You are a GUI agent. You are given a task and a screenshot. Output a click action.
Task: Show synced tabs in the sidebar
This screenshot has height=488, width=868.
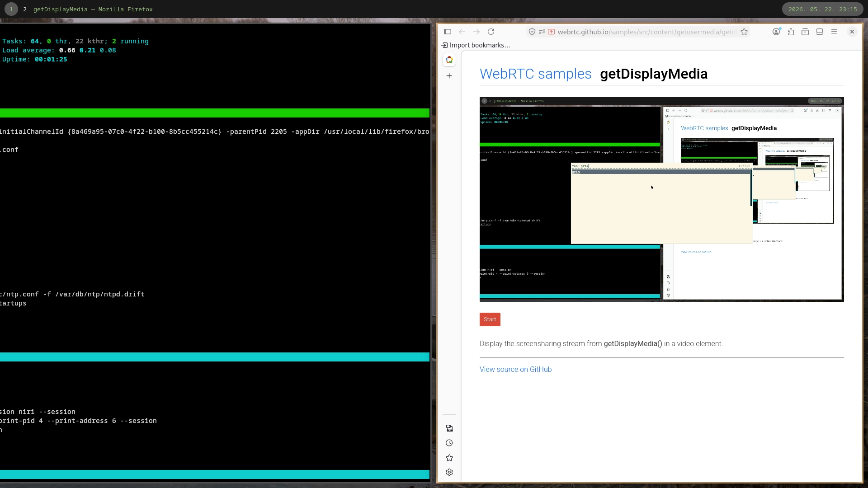tap(449, 428)
